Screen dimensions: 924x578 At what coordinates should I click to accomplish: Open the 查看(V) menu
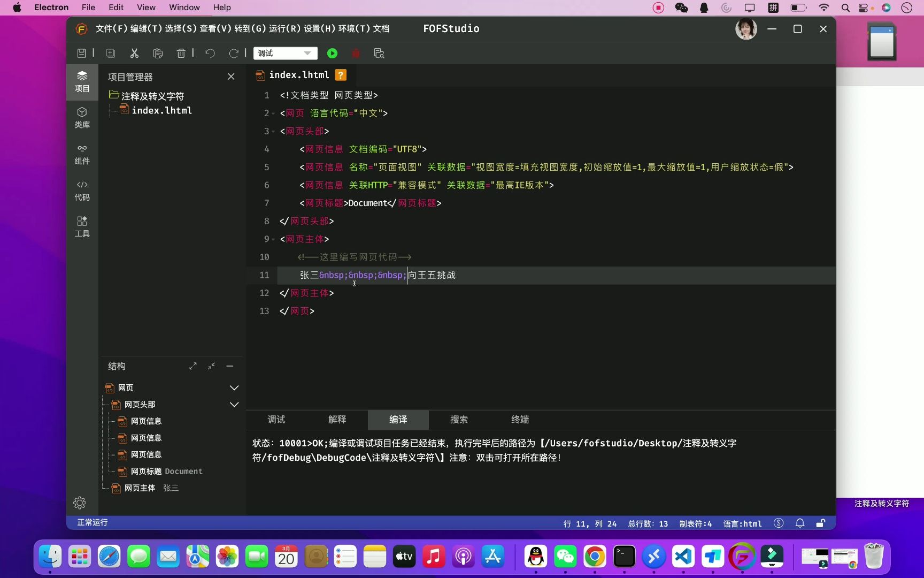(216, 28)
